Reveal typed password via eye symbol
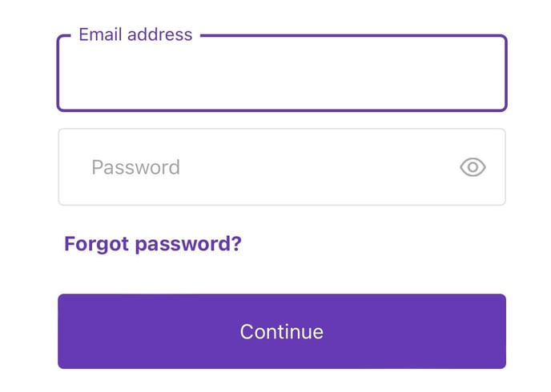 coord(473,167)
